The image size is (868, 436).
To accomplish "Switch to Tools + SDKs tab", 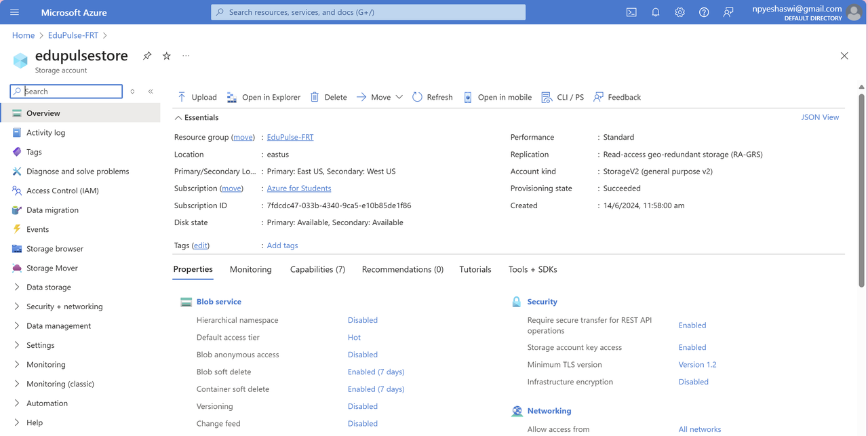I will pyautogui.click(x=533, y=269).
